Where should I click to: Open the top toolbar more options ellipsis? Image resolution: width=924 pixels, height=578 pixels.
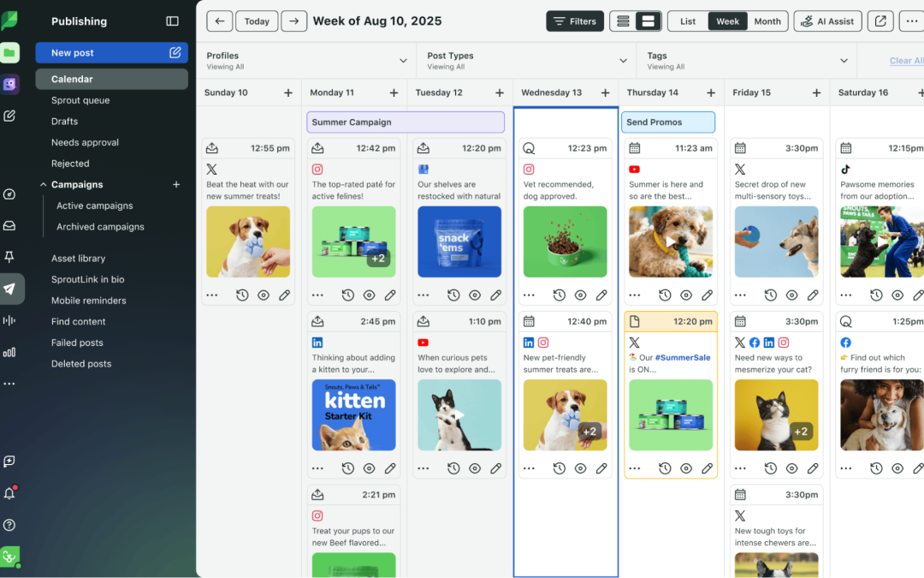pos(912,21)
